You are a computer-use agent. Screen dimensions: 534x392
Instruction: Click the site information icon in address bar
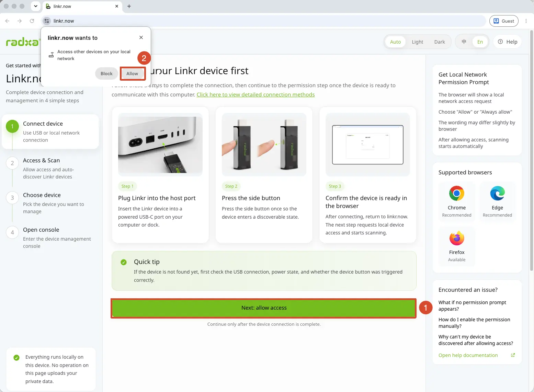coord(47,21)
